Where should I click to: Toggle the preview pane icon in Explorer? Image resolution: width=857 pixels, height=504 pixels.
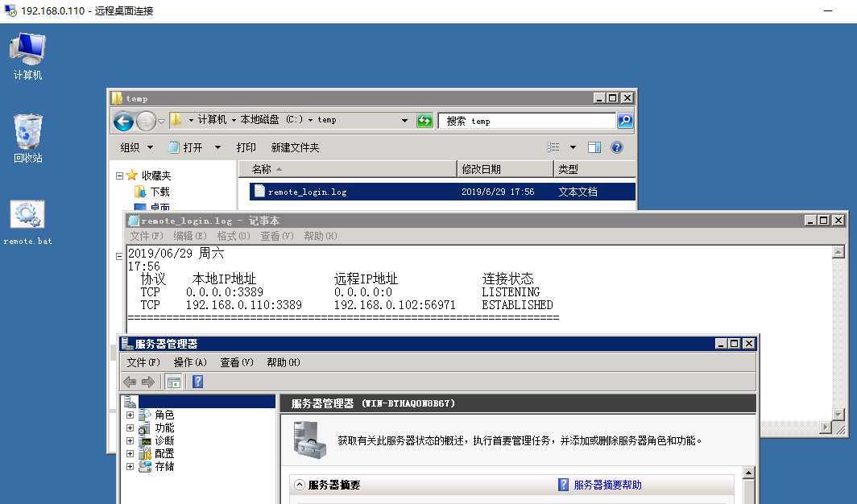pyautogui.click(x=594, y=147)
